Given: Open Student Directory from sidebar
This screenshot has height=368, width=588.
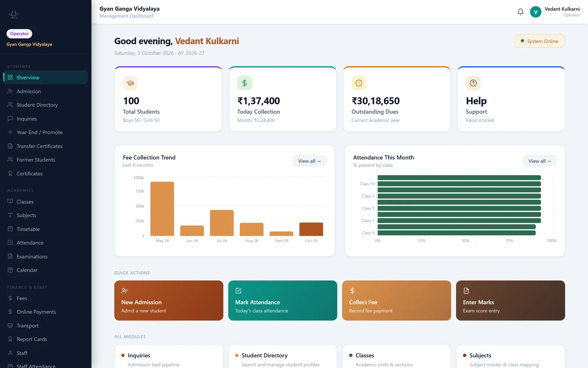Looking at the screenshot, I should point(45,105).
